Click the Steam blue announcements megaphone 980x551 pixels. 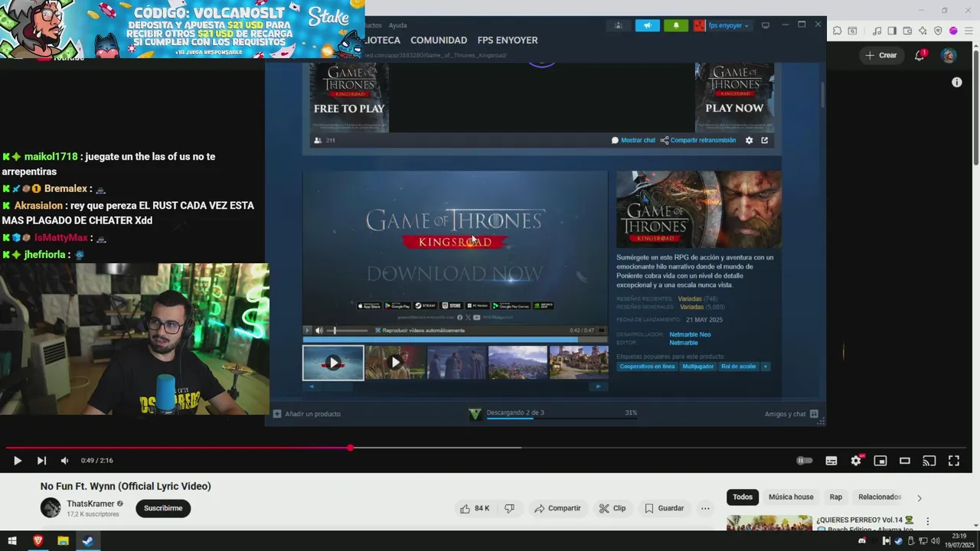(x=647, y=25)
